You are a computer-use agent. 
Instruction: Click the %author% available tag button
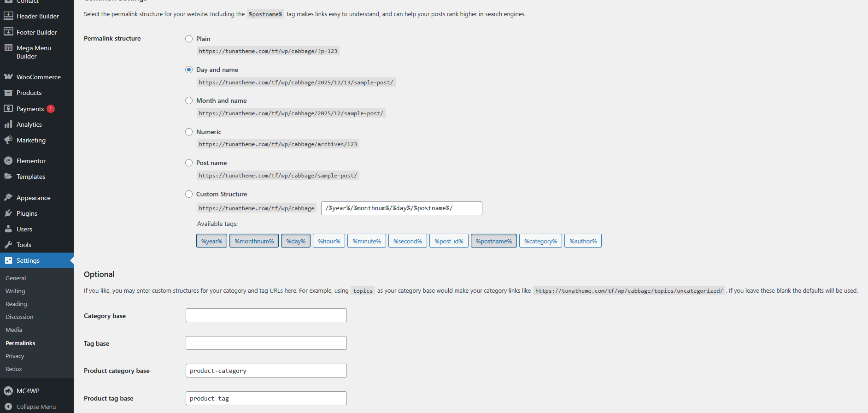pyautogui.click(x=583, y=241)
